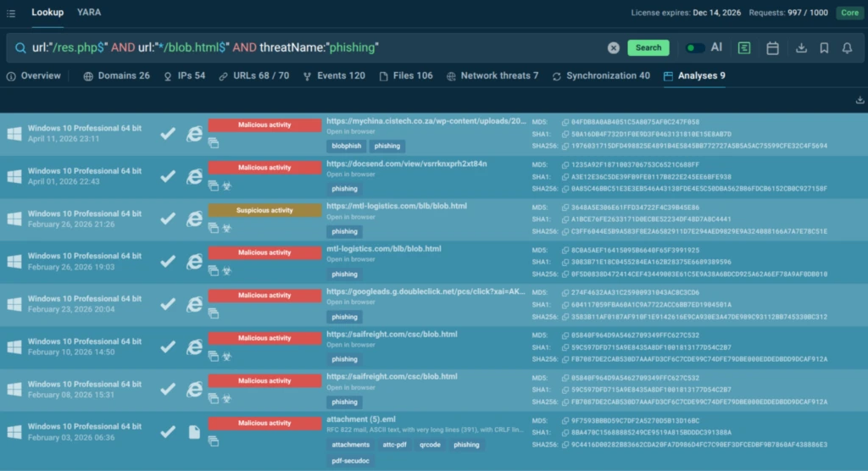Open notifications bell icon
Viewport: 868px width, 471px height.
(x=847, y=48)
